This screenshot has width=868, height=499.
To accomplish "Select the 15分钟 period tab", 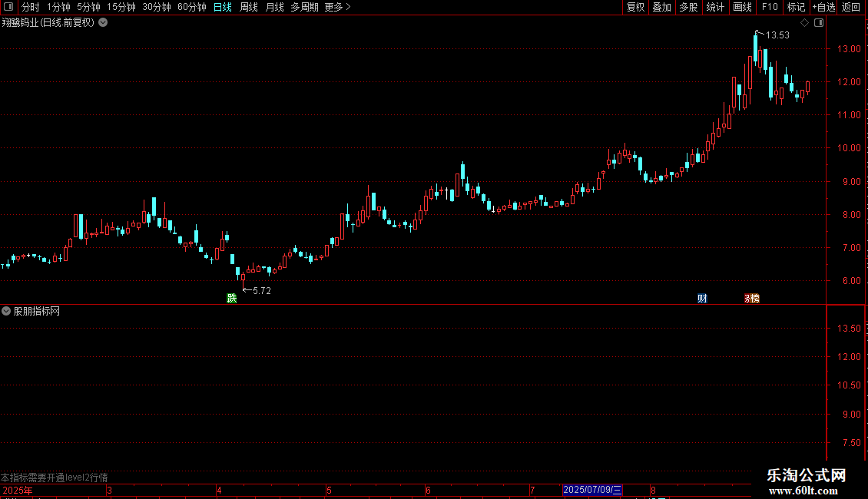I will pos(121,7).
